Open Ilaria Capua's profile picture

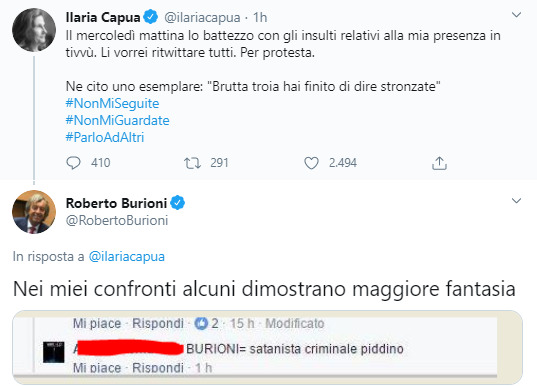click(34, 30)
